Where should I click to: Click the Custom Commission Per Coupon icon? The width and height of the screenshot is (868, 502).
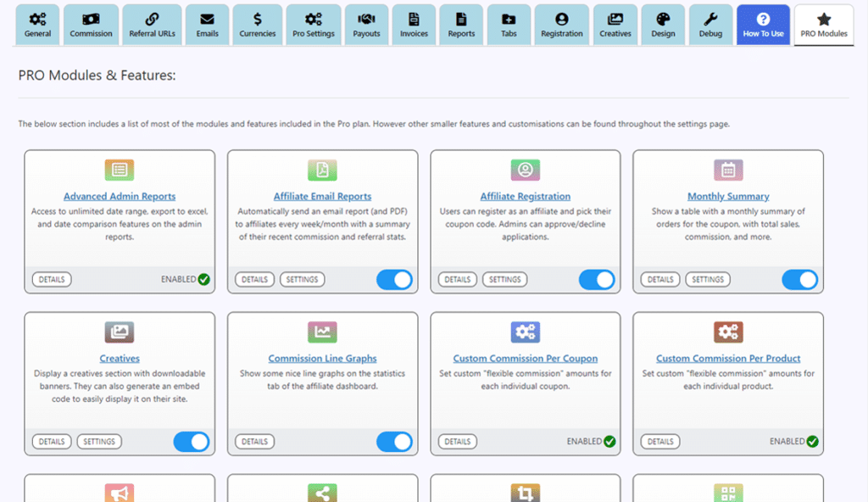(526, 332)
